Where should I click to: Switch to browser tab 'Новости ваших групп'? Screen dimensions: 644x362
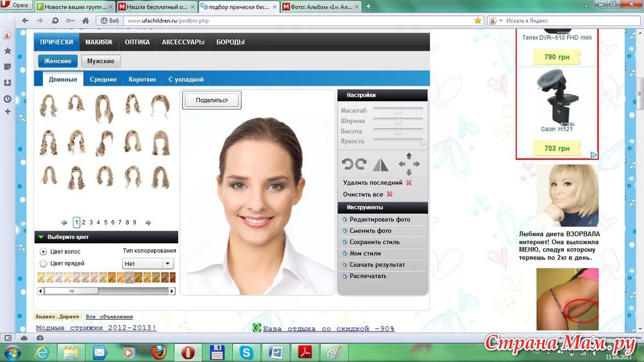tap(75, 6)
